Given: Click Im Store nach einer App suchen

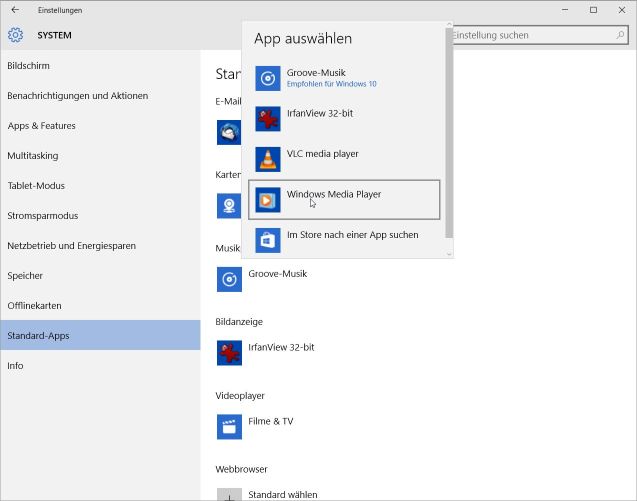Looking at the screenshot, I should tap(353, 235).
